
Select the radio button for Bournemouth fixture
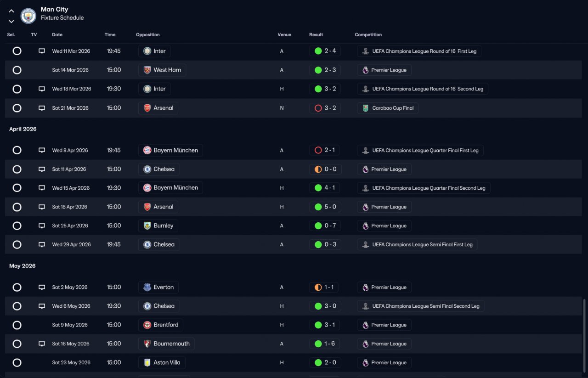pyautogui.click(x=17, y=344)
